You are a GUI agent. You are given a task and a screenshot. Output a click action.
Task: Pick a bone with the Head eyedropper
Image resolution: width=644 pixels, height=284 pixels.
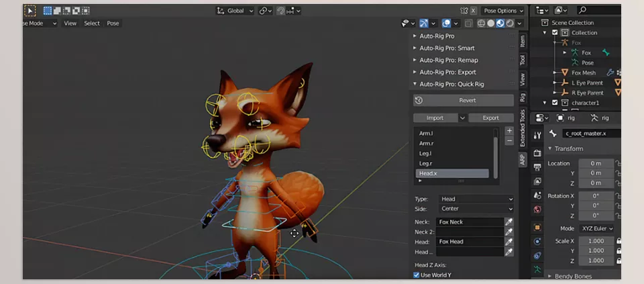509,242
